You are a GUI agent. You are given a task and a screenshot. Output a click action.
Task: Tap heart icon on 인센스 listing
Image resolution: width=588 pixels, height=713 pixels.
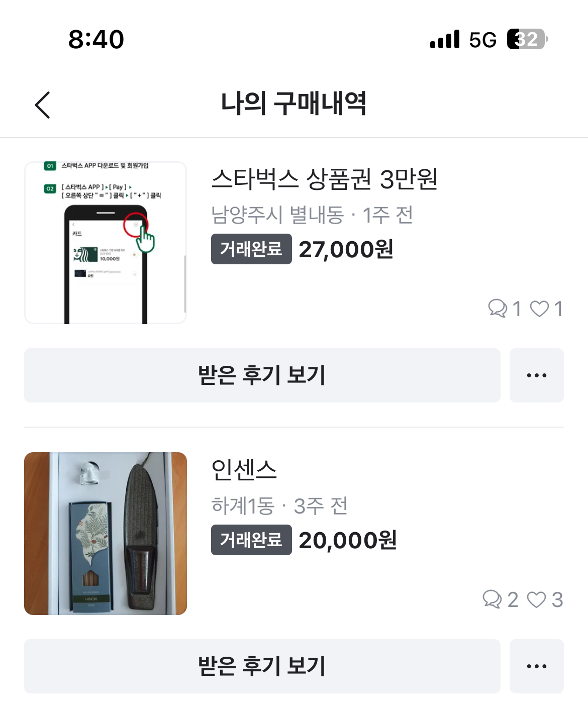coord(536,599)
